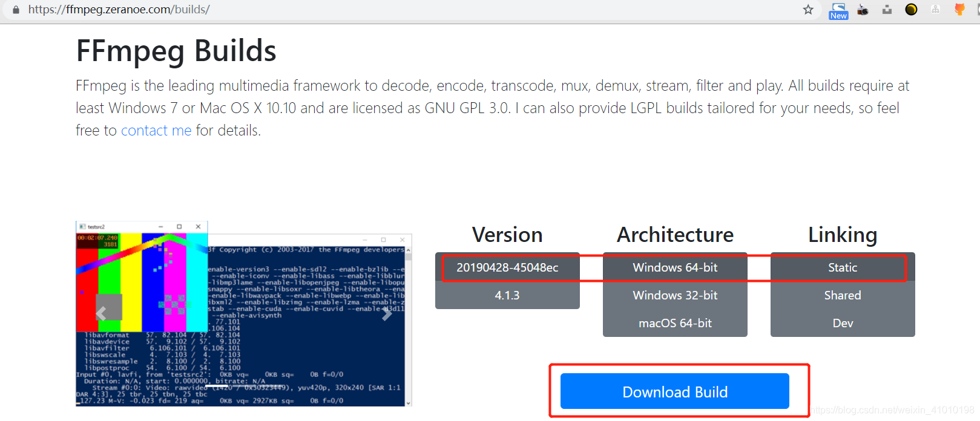Viewport: 980px width, 421px height.
Task: Click the Linking column heading
Action: coord(843,235)
